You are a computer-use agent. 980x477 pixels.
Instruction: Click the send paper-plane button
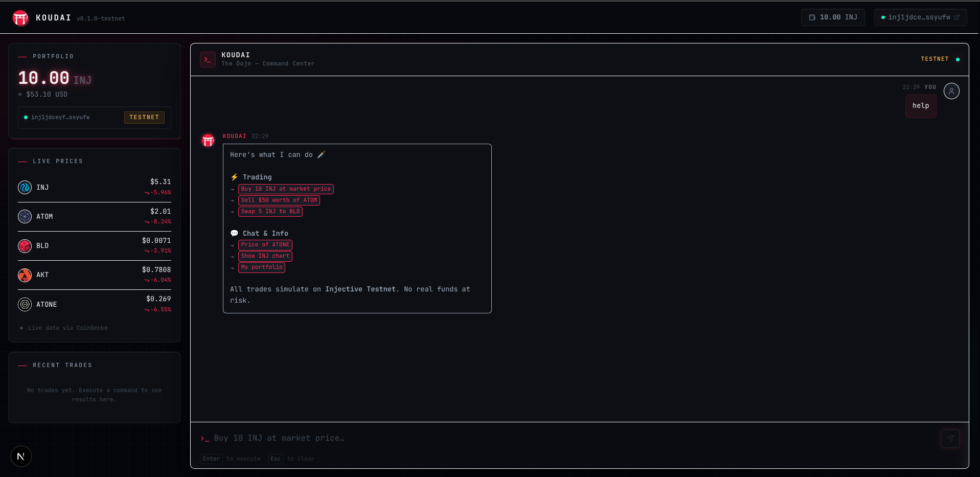click(950, 438)
